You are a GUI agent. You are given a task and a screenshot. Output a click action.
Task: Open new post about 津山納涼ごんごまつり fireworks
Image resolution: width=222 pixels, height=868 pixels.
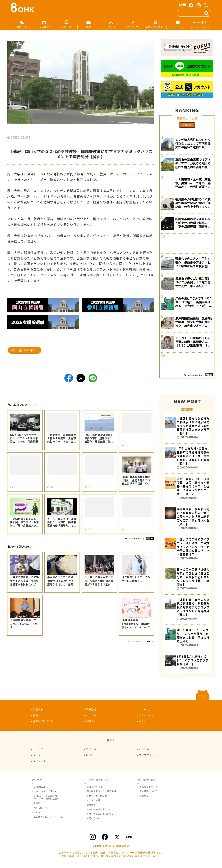(x=187, y=519)
